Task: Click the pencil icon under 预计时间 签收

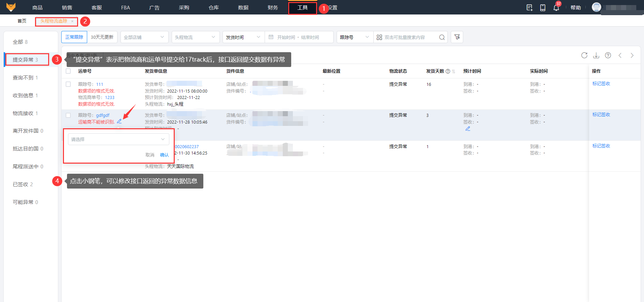Action: tap(468, 129)
